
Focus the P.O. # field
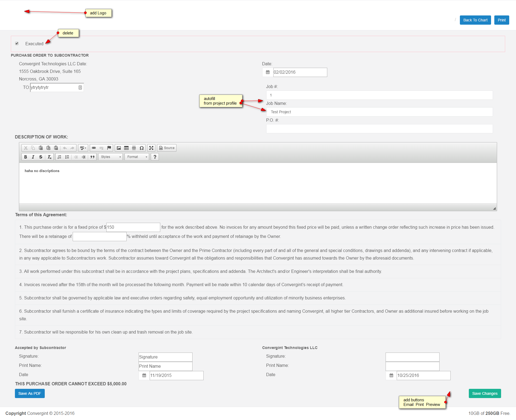(x=379, y=129)
